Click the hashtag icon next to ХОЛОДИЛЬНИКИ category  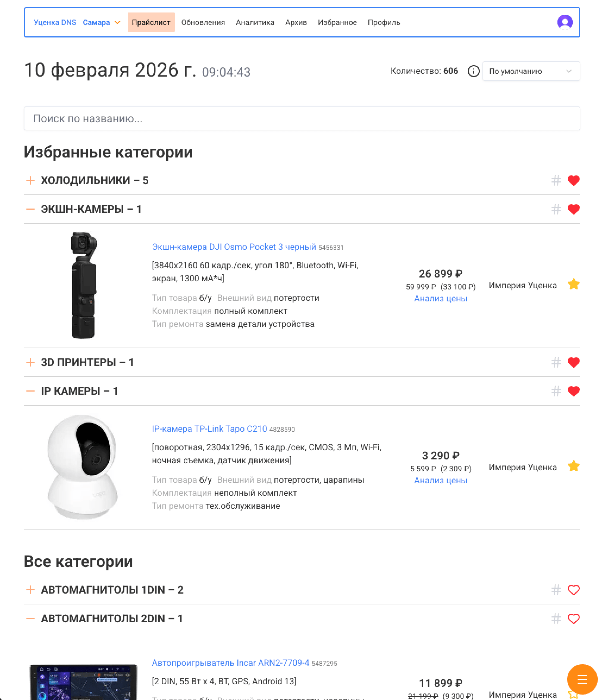tap(556, 180)
